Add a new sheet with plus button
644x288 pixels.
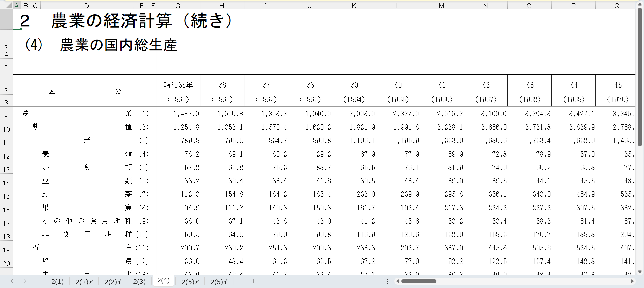253,281
